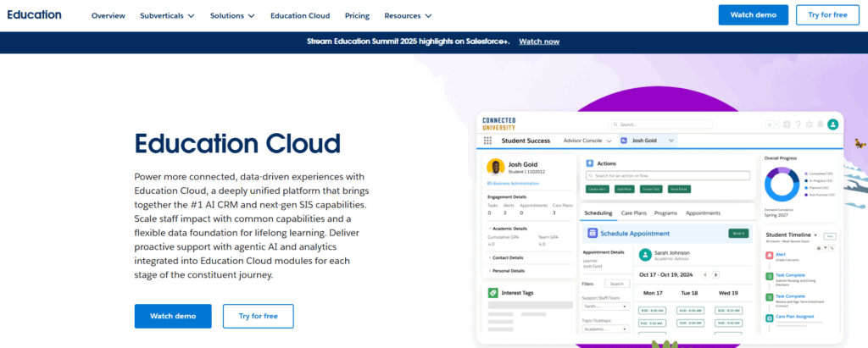Click the Student Timeline expand icon
Image resolution: width=868 pixels, height=348 pixels.
tap(832, 248)
